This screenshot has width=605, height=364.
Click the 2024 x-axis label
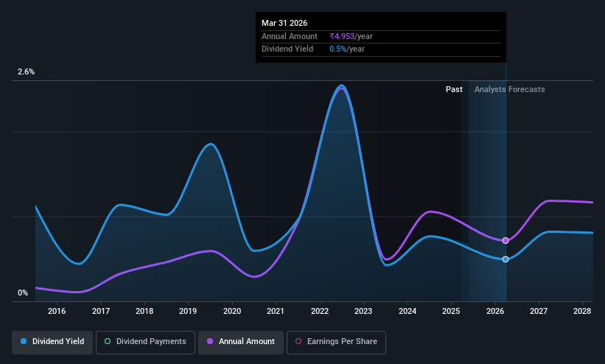pyautogui.click(x=407, y=311)
